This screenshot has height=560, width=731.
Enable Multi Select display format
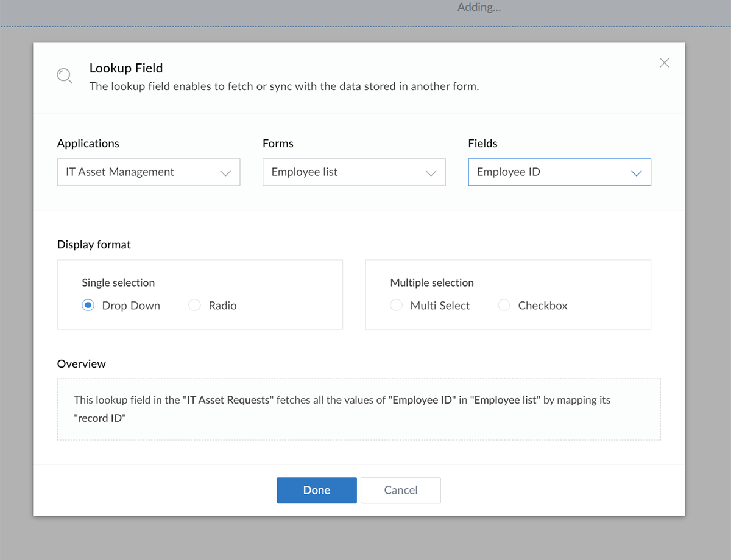point(396,305)
